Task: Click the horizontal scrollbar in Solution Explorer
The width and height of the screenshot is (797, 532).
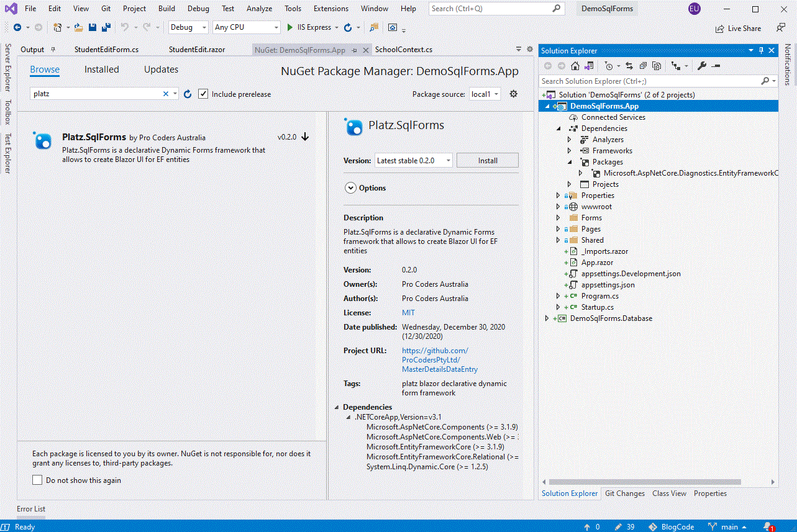Action: click(x=644, y=482)
